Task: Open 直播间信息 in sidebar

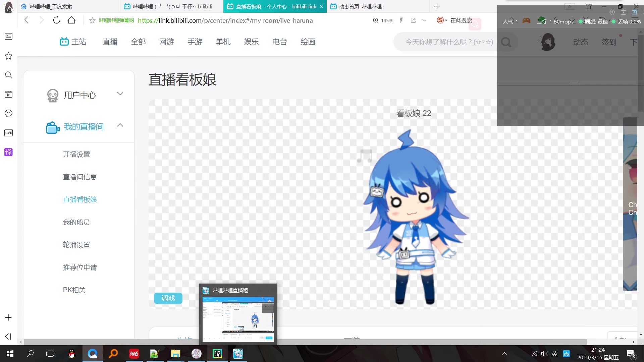Action: [80, 177]
